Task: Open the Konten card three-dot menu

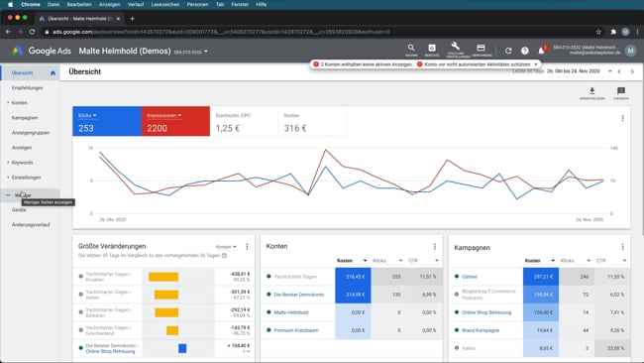Action: [x=435, y=247]
